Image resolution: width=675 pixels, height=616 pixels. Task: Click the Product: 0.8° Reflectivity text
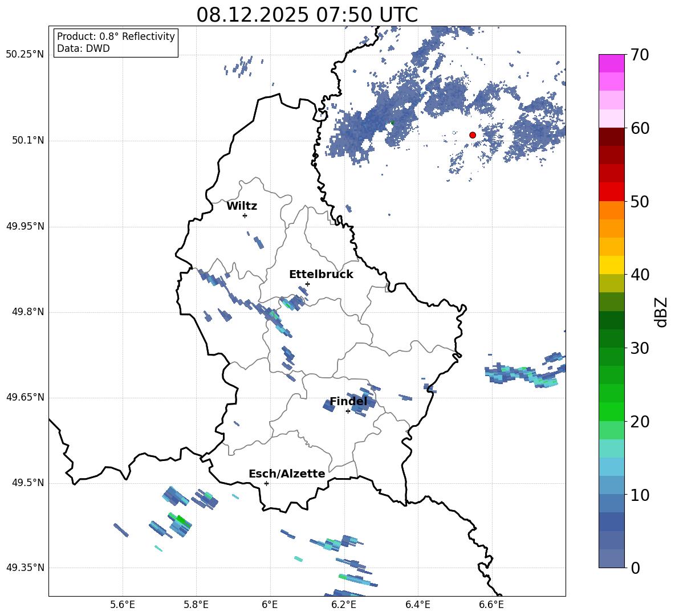tap(116, 36)
